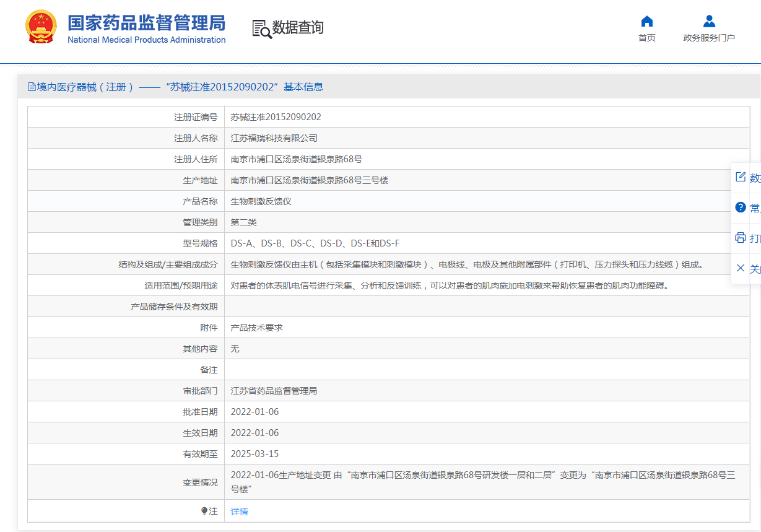Click the 批准日期 value 2022-01-06
The height and width of the screenshot is (532, 761).
pos(255,412)
